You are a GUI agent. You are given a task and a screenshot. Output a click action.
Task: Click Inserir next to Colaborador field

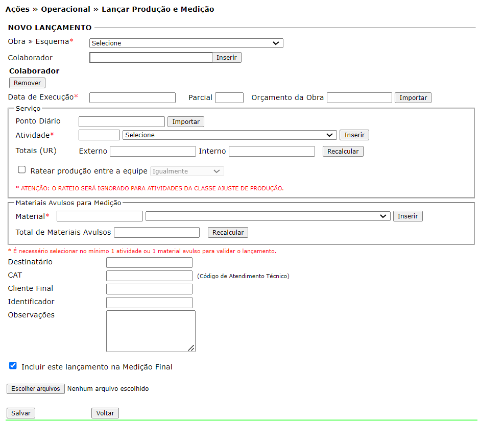point(226,58)
